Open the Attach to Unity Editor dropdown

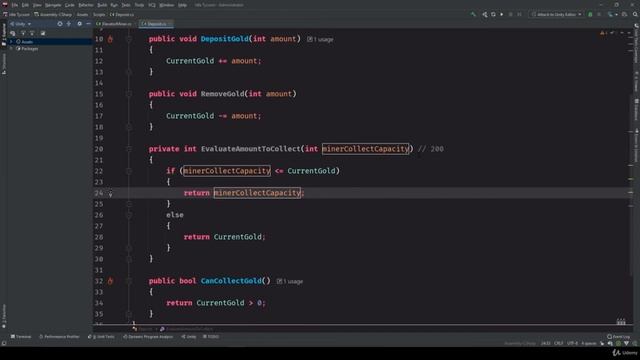point(556,15)
